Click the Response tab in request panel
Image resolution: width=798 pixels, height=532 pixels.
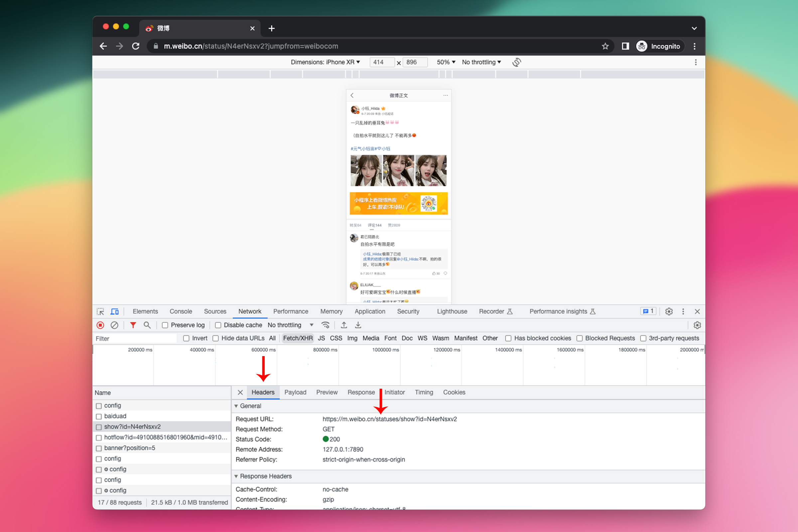click(x=361, y=392)
